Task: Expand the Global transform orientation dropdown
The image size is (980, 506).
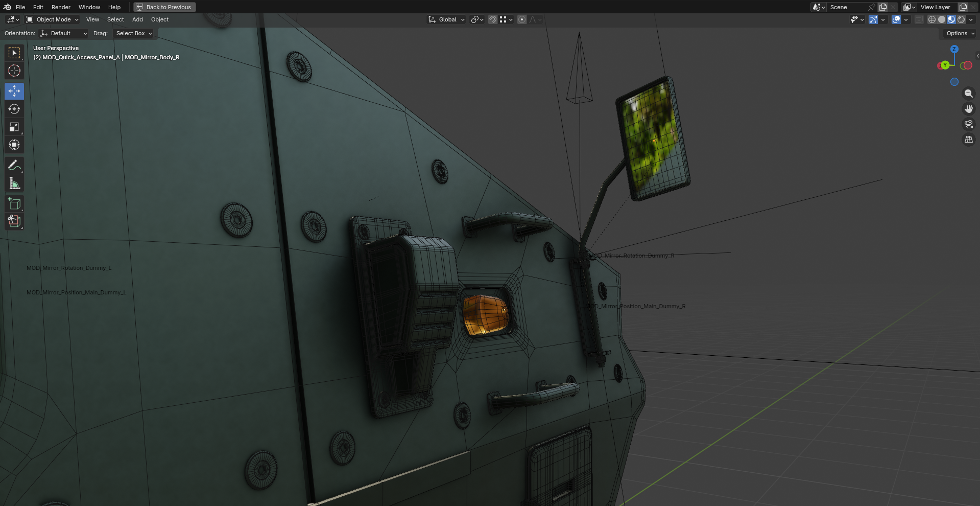Action: [x=446, y=19]
